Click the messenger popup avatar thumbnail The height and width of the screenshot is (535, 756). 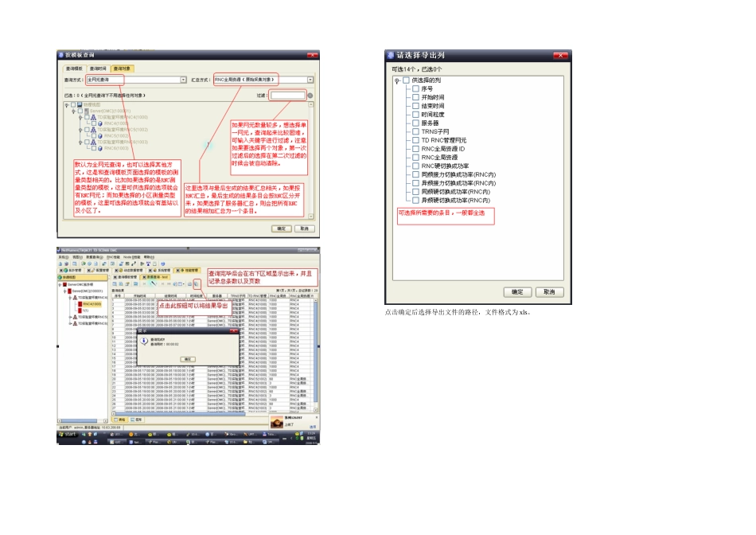276,422
